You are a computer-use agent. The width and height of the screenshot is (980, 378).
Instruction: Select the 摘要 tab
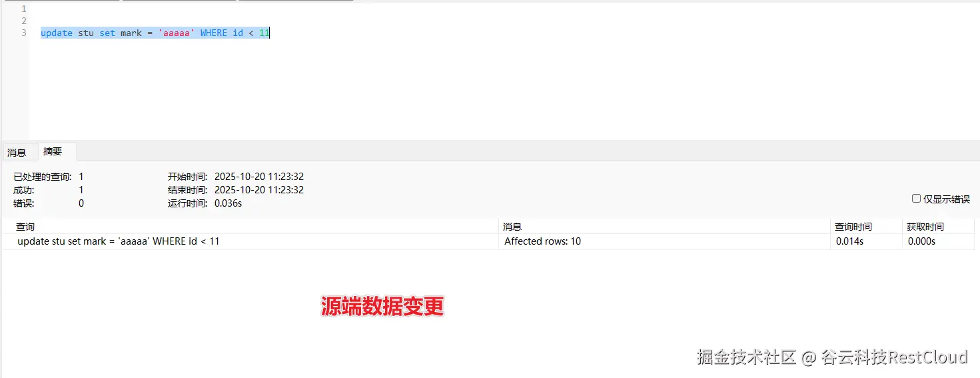53,151
